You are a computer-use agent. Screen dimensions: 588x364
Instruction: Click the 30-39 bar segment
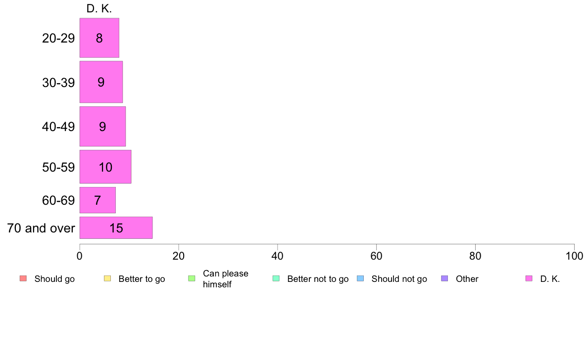(101, 82)
